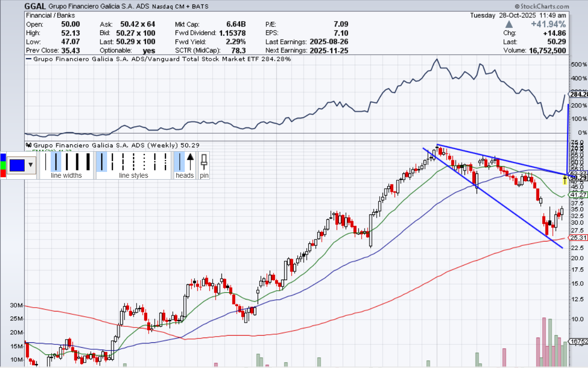Pick the green quick color swatch
Screen dimensions: 588x368
pyautogui.click(x=3, y=165)
